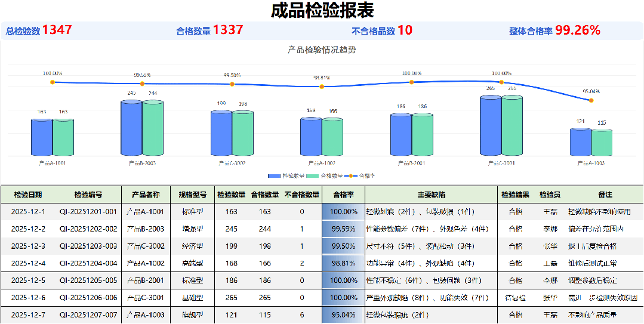Toggle the 检验数量 blue legend entry

286,176
